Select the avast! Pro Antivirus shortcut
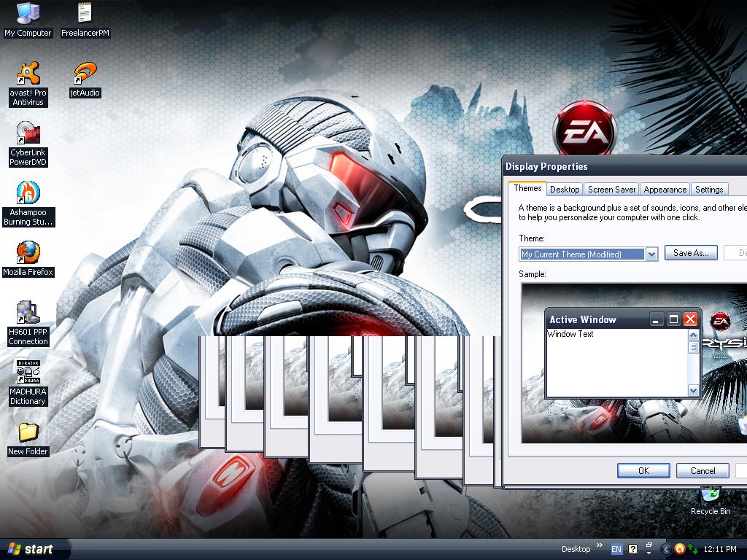747x560 pixels. click(x=28, y=74)
